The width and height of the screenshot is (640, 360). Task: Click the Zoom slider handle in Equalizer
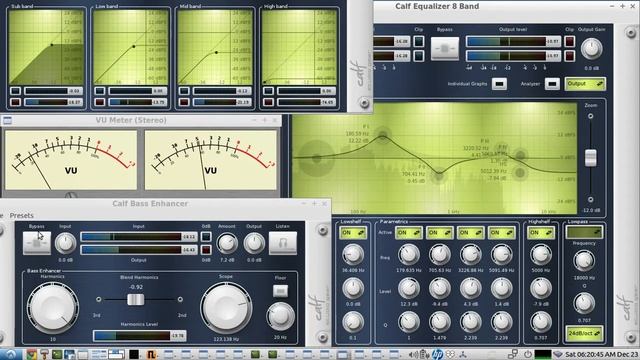pyautogui.click(x=591, y=158)
